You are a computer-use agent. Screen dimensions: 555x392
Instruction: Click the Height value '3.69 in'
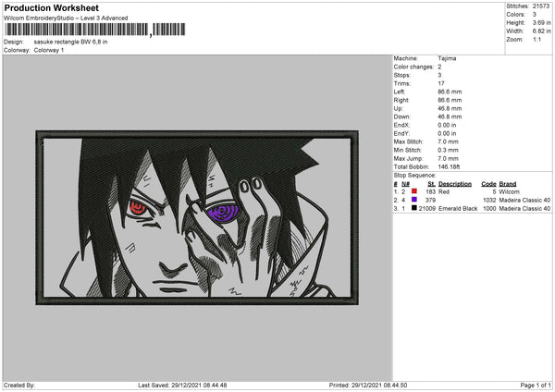pos(541,22)
